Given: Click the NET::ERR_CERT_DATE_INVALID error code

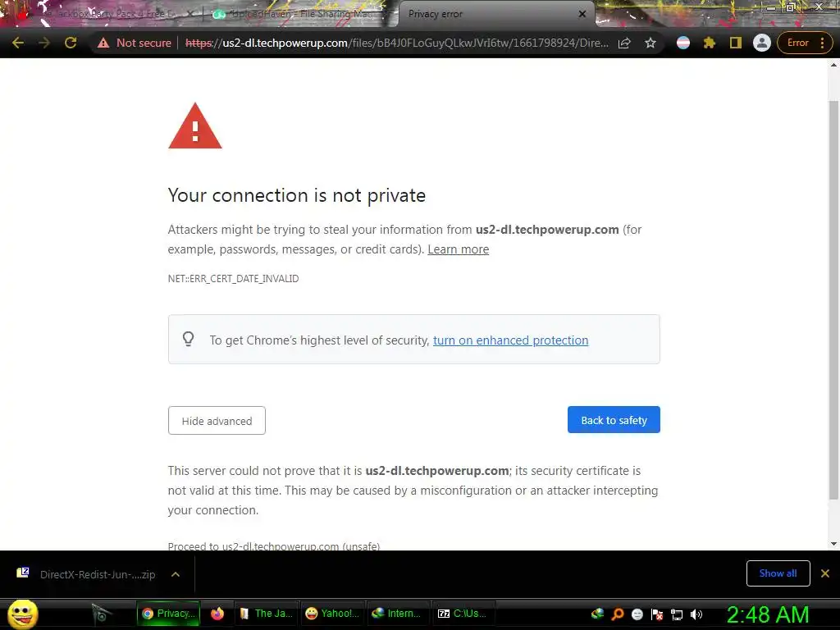Looking at the screenshot, I should click(x=234, y=279).
